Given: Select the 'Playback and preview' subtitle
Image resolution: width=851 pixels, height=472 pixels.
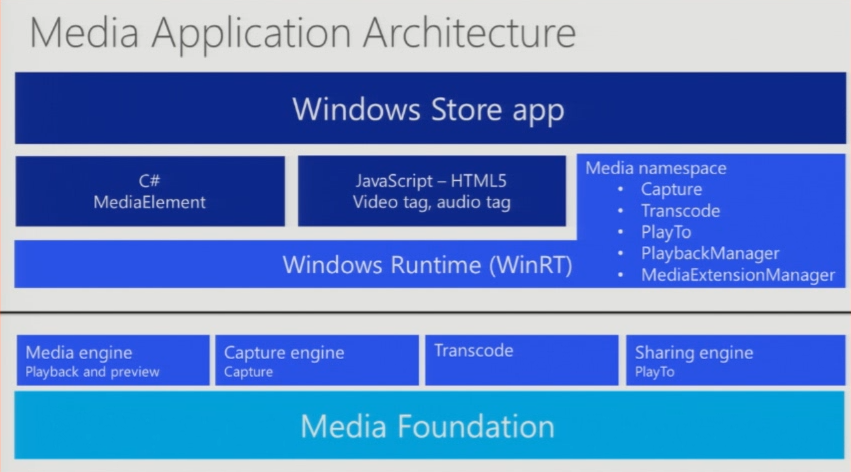Looking at the screenshot, I should coord(92,372).
